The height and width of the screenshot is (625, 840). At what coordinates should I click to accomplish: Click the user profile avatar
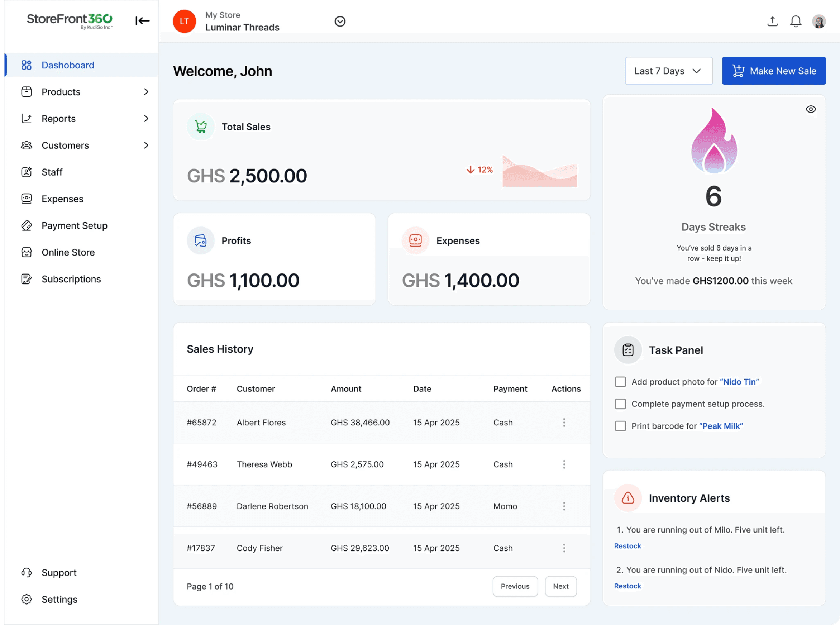[x=819, y=21]
